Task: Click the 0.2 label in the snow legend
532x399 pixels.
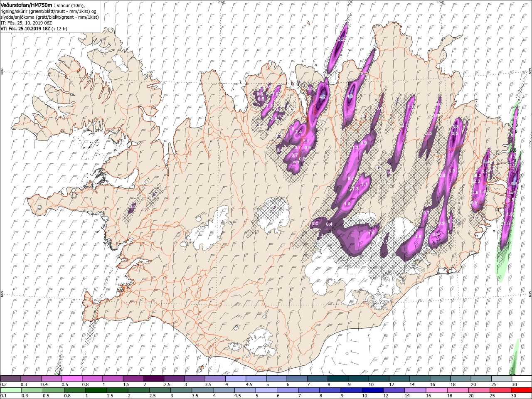Action: point(4,384)
